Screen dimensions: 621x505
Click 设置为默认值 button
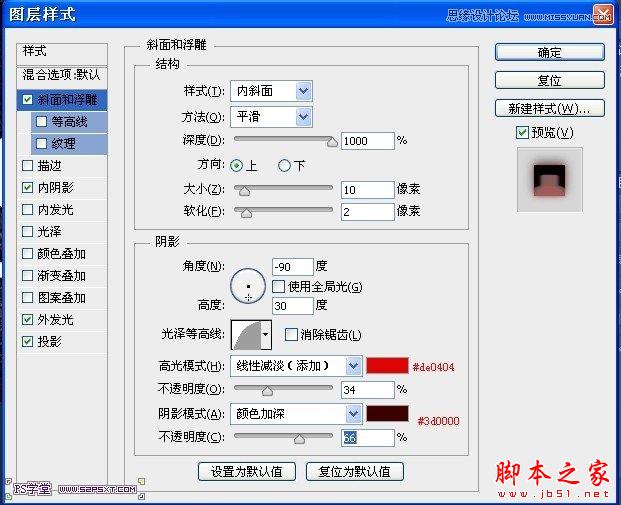point(247,471)
